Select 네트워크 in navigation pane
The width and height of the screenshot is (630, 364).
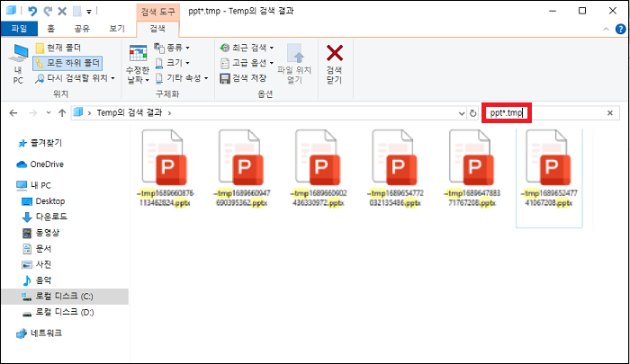coord(40,333)
